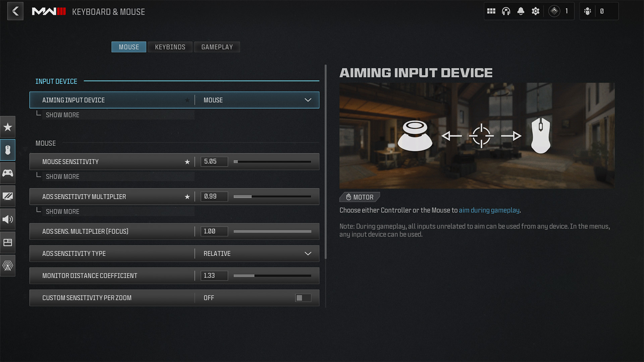Screen dimensions: 644x362
Task: Click the Favorites star icon in sidebar
Action: 8,127
